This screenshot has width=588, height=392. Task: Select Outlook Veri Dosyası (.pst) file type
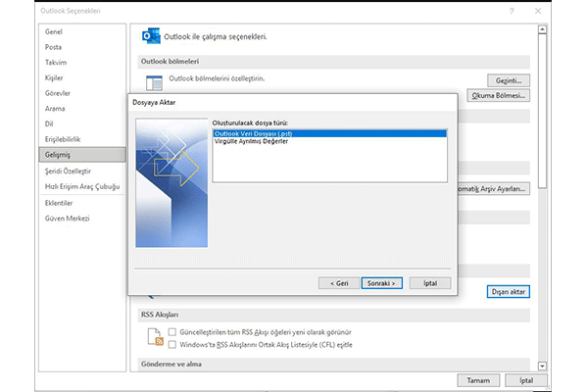pos(329,133)
